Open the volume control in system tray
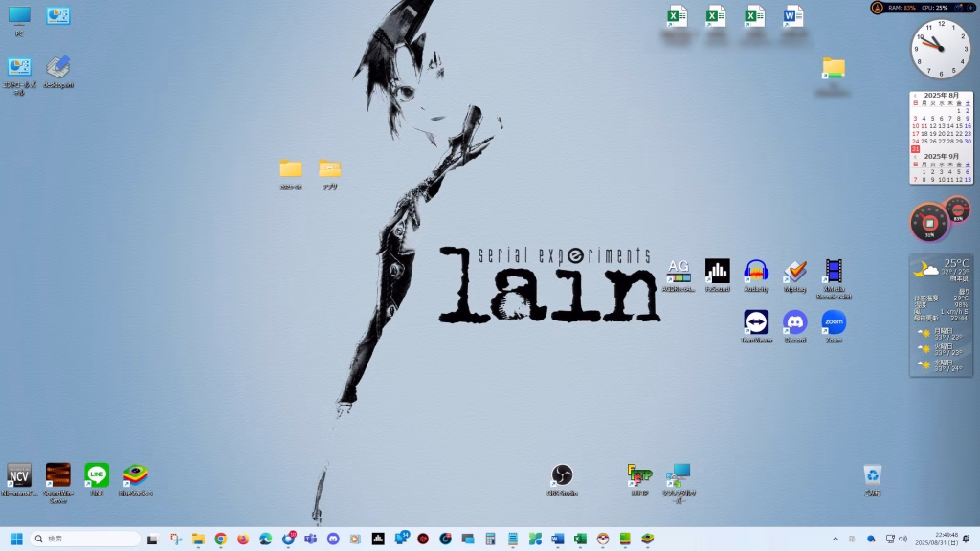 coord(902,539)
